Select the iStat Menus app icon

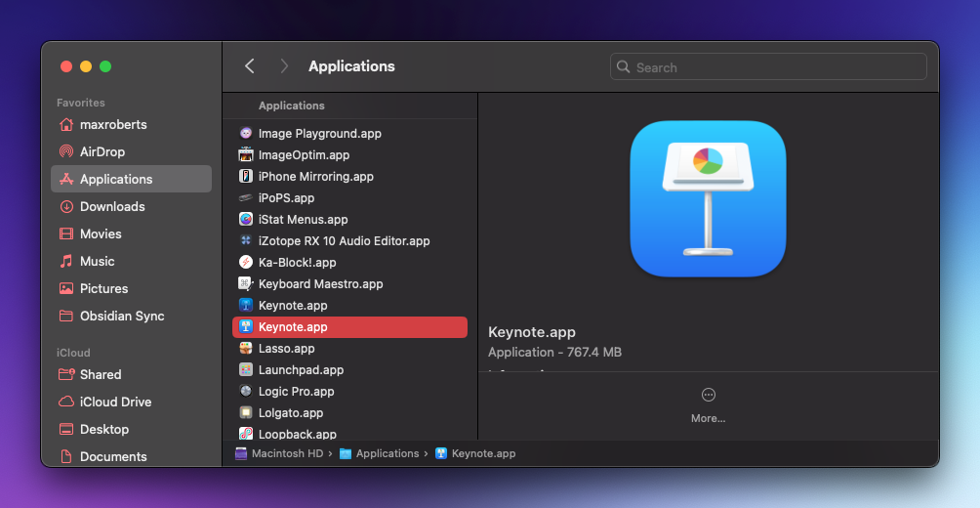pos(246,220)
